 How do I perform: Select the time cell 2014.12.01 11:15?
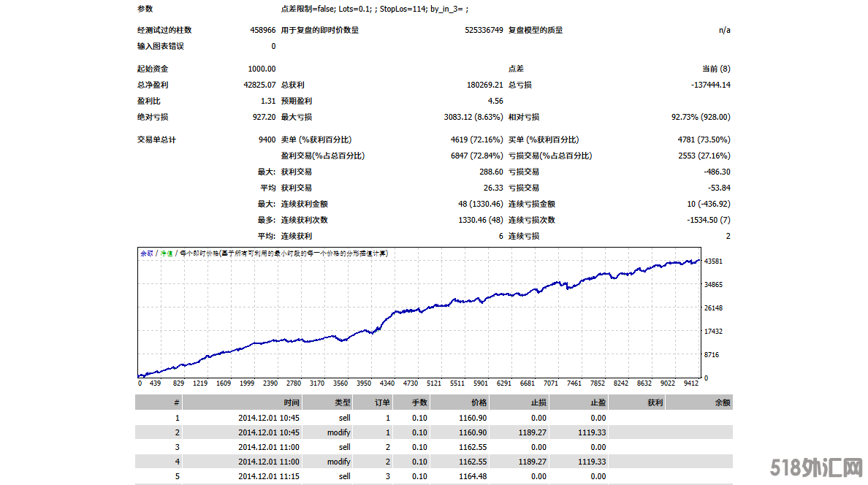(x=268, y=476)
